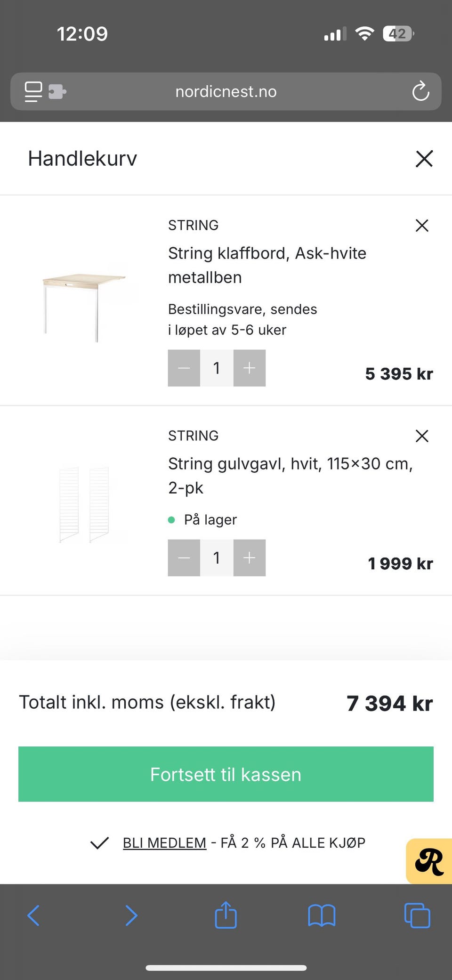Go back to previous page
This screenshot has width=452, height=980.
pyautogui.click(x=33, y=916)
